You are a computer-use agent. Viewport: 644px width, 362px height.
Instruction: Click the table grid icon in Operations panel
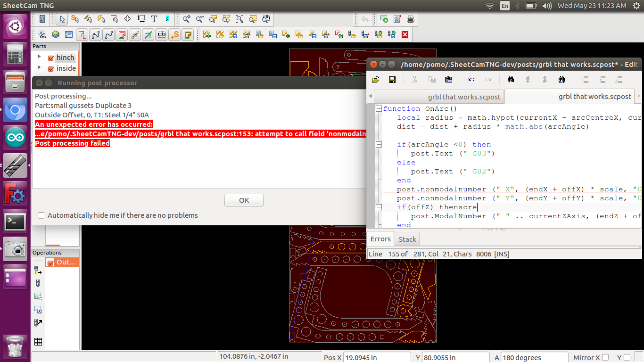tap(38, 342)
